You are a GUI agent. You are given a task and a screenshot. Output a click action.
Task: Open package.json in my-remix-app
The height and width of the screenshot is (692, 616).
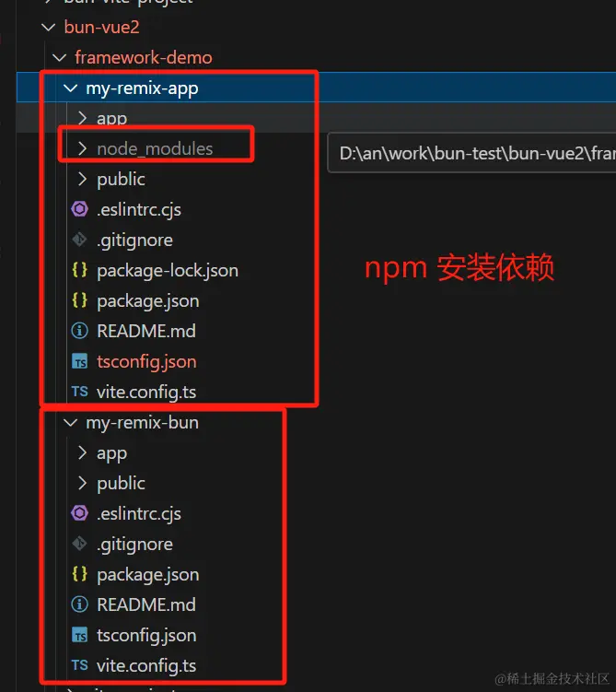(x=148, y=301)
